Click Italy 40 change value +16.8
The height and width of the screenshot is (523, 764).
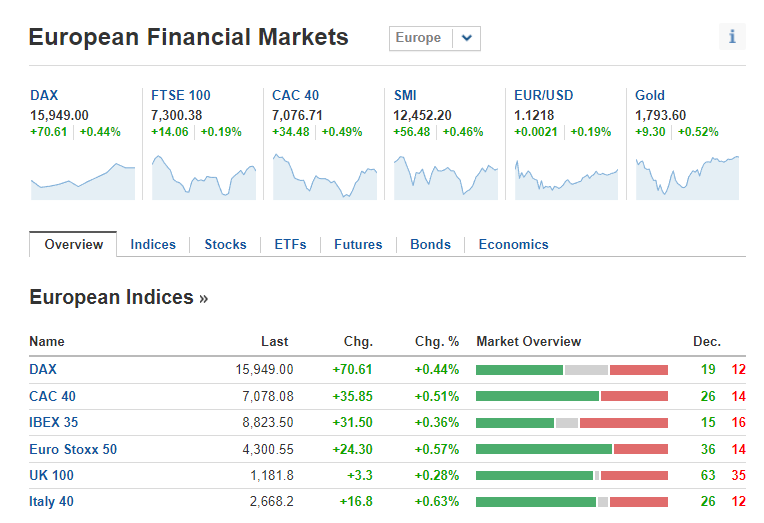point(356,502)
